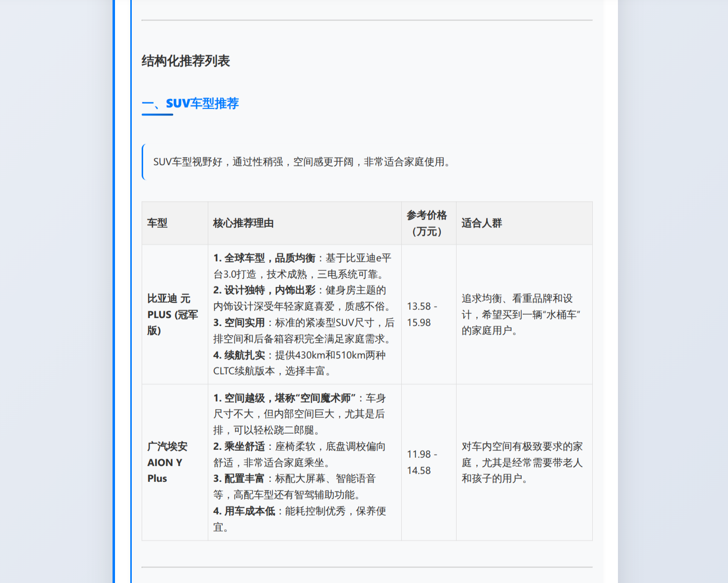Click the bold text 空间实用
The width and height of the screenshot is (728, 583).
click(x=244, y=323)
